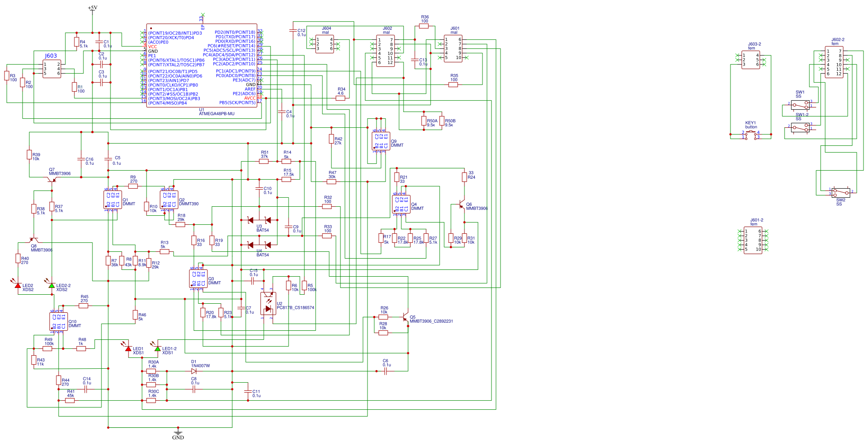
Task: Select the SW1-2 slide switch symbol
Action: click(x=800, y=128)
